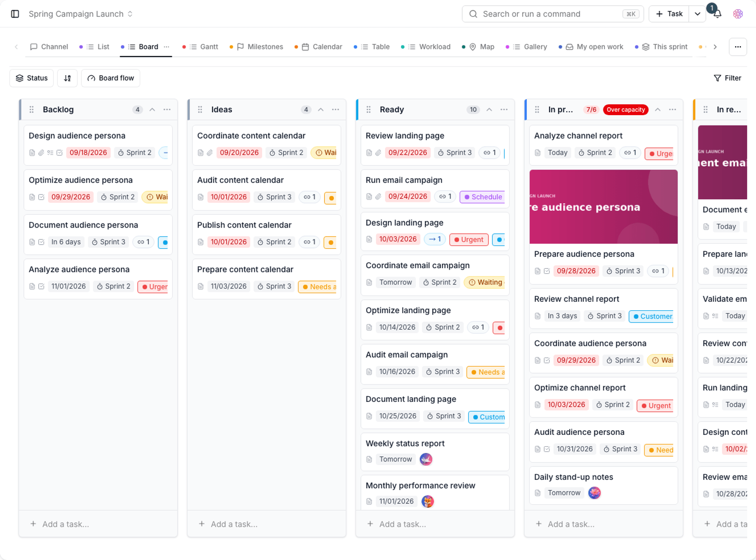Click Monthly performance review assignee avatar
Viewport: 756px width, 560px height.
pos(428,501)
